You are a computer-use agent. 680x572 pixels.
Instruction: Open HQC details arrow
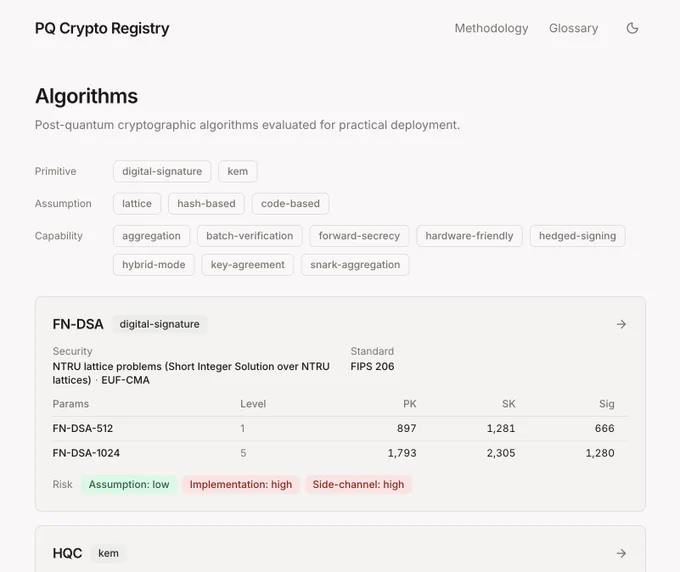click(x=621, y=553)
